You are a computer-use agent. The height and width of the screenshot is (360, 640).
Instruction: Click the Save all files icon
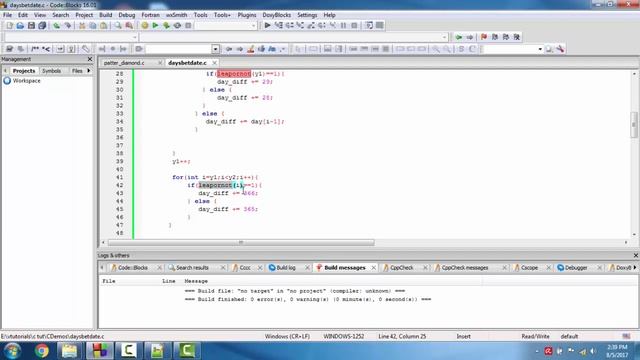[42, 25]
